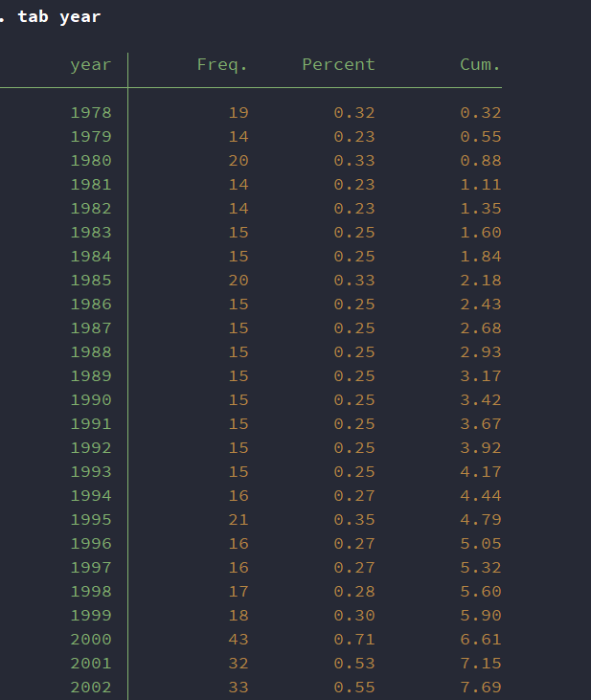Click the 1998 year label
The image size is (591, 700).
[90, 592]
